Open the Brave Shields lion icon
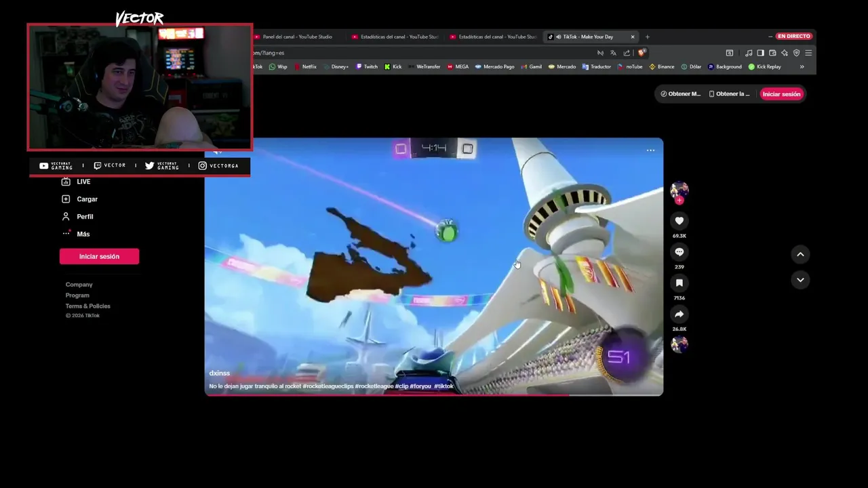The width and height of the screenshot is (868, 488). pyautogui.click(x=641, y=53)
